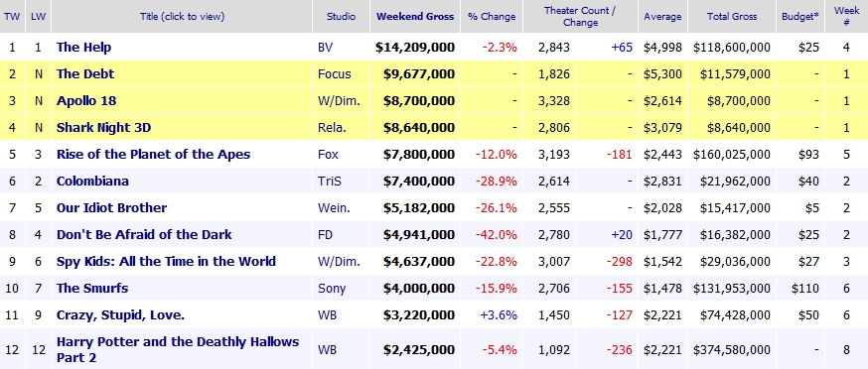The height and width of the screenshot is (369, 868).
Task: Open the Colombiana title link
Action: (92, 182)
